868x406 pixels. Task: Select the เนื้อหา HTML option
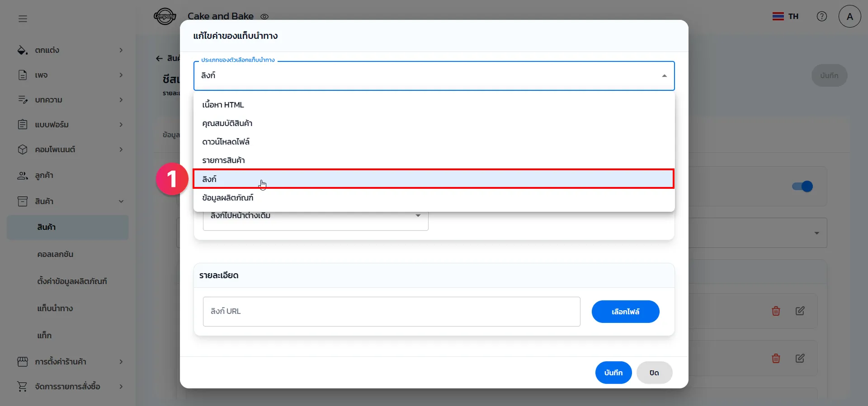pos(223,105)
